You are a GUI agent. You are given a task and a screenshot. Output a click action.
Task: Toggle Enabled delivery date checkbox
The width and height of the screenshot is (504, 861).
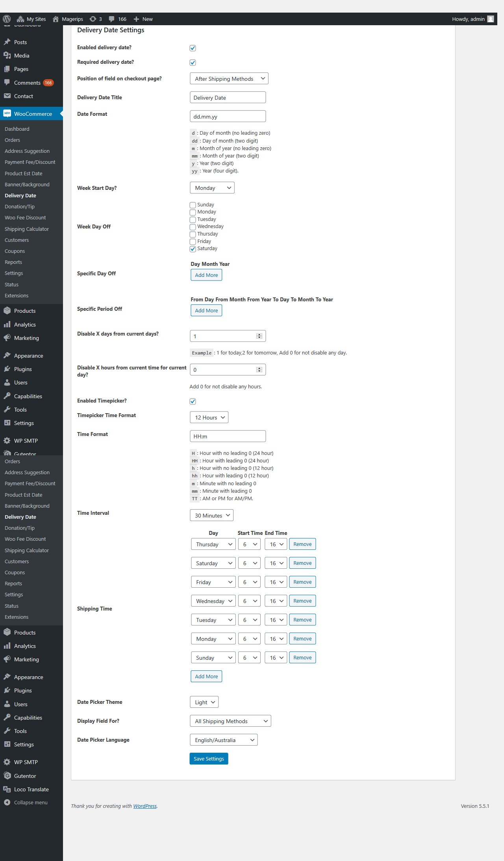point(193,48)
